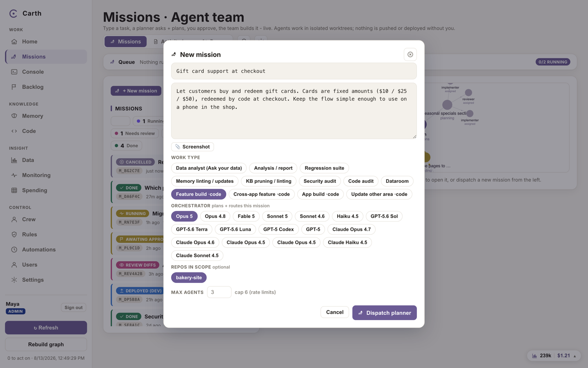This screenshot has height=368, width=588.
Task: Cancel the New mission dialog
Action: pyautogui.click(x=334, y=312)
